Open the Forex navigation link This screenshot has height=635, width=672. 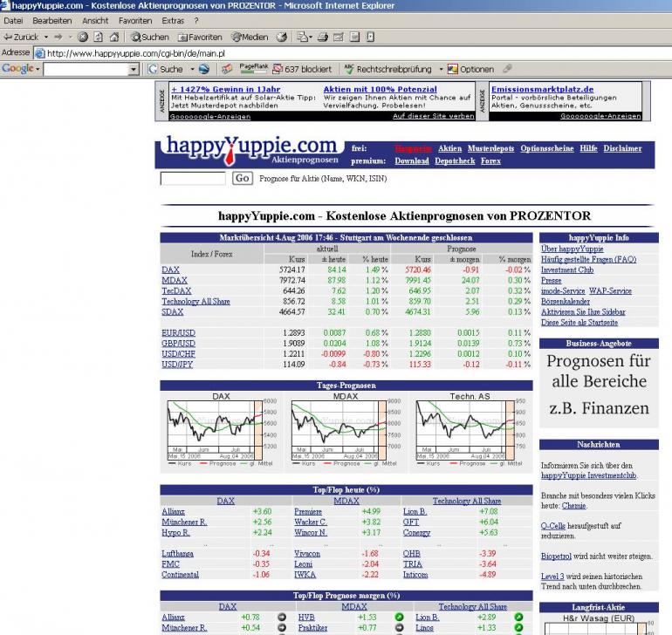tap(490, 161)
